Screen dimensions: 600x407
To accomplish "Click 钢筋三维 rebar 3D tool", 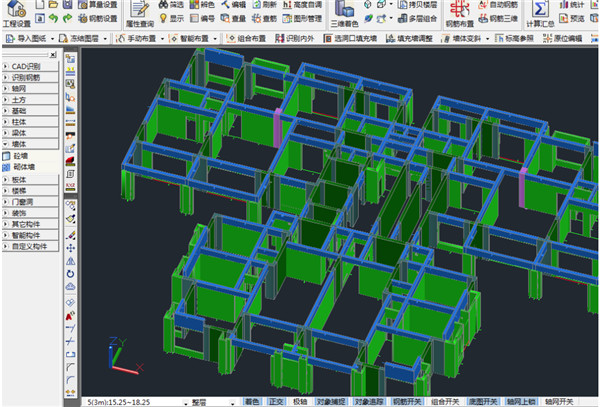I will click(x=498, y=18).
